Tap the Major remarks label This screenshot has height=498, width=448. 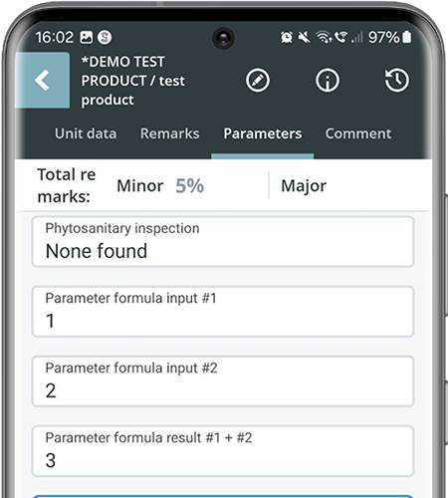click(304, 186)
